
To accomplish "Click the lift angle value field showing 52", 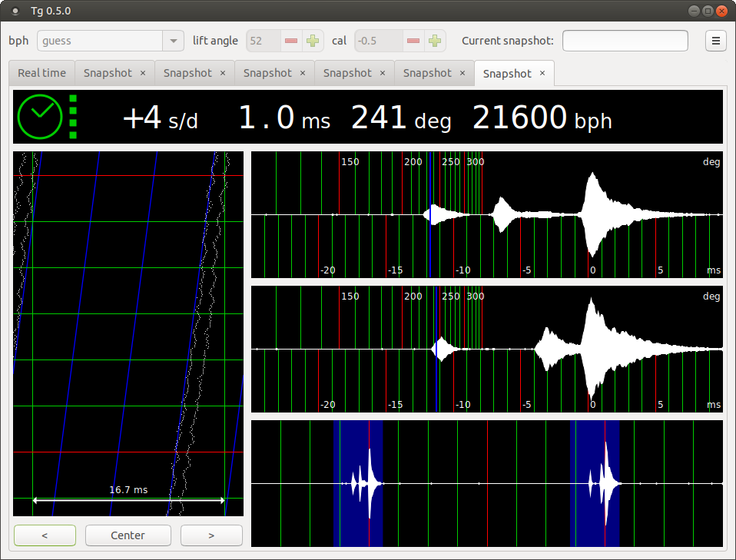I will (x=264, y=41).
